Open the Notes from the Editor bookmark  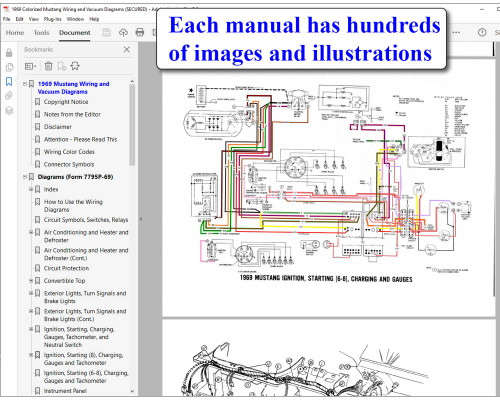(x=72, y=114)
